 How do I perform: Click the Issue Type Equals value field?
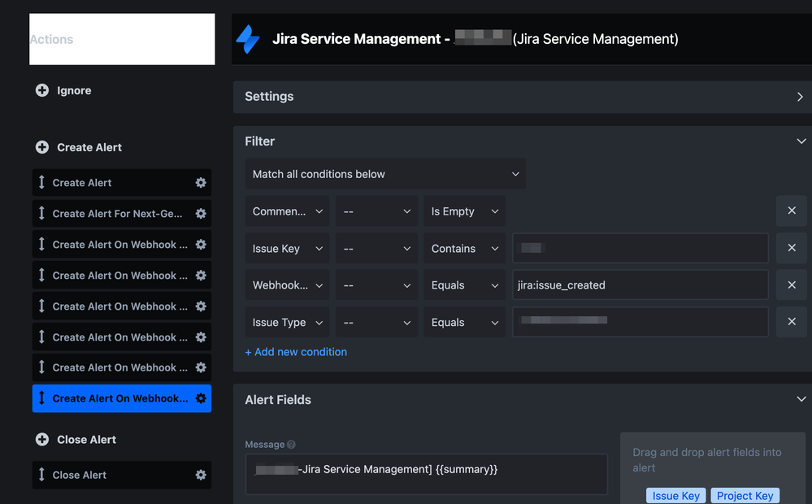click(640, 322)
